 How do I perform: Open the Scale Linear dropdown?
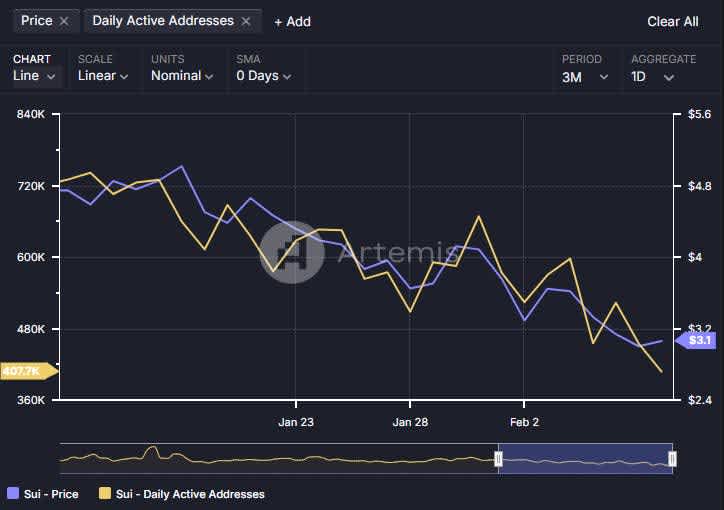[x=103, y=76]
